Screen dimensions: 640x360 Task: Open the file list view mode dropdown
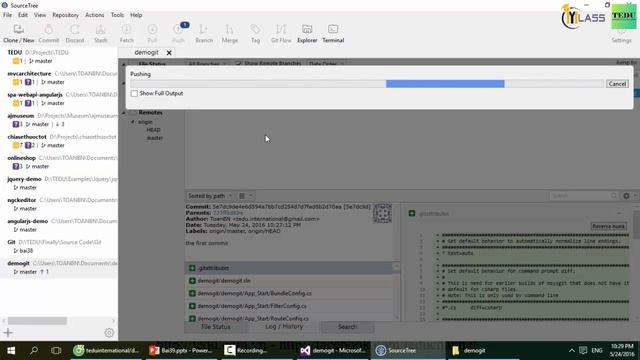pyautogui.click(x=246, y=196)
